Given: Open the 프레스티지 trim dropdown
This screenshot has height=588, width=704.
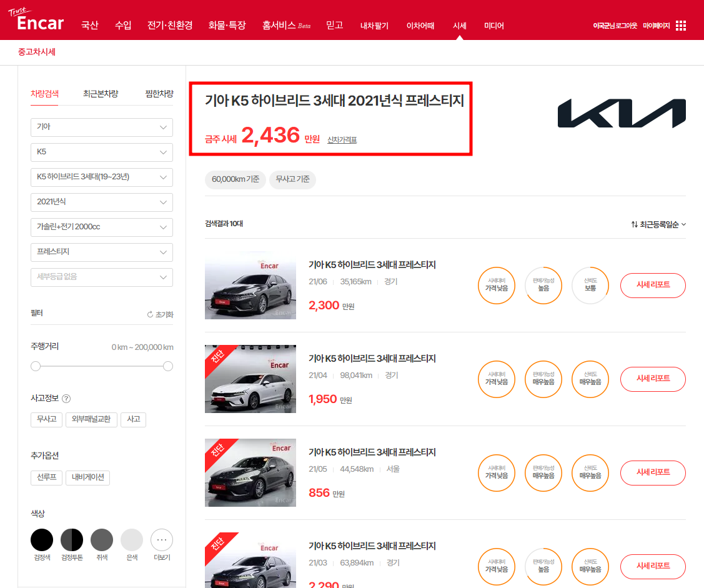Looking at the screenshot, I should click(x=102, y=252).
